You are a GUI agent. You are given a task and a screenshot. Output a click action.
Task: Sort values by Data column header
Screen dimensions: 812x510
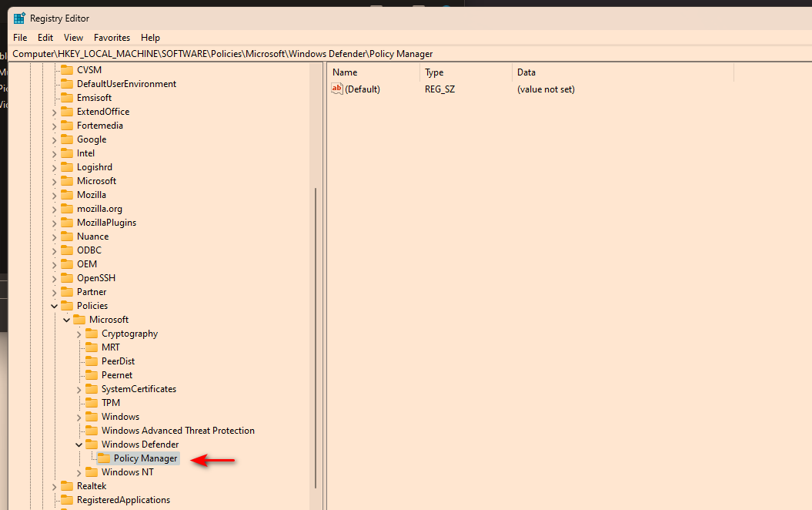(623, 72)
